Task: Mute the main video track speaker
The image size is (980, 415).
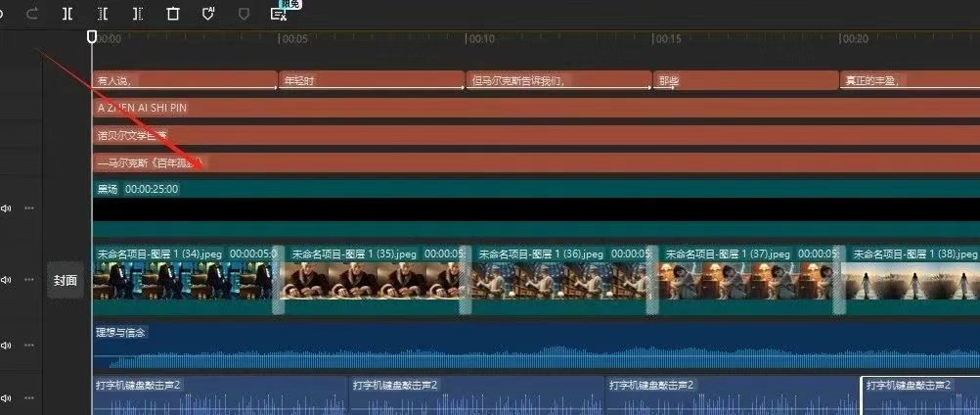Action: (6, 280)
